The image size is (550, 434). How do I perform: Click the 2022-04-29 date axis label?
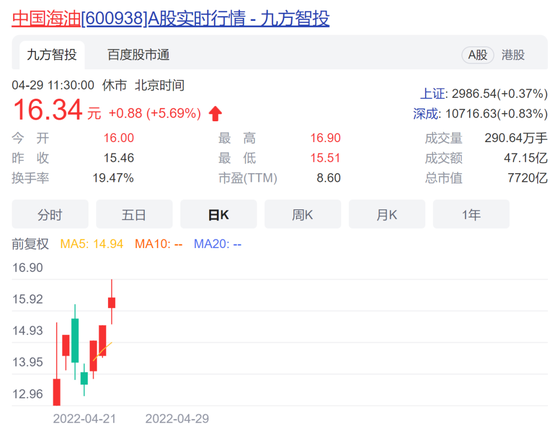coord(177,419)
